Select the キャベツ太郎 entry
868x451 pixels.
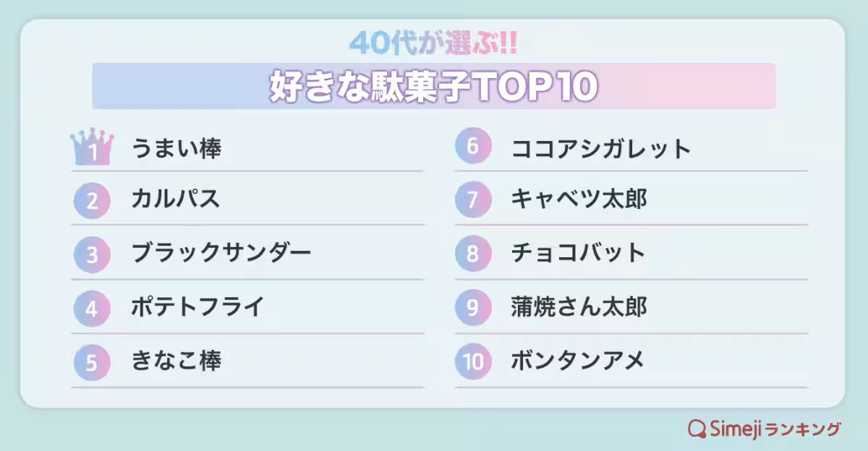point(579,199)
